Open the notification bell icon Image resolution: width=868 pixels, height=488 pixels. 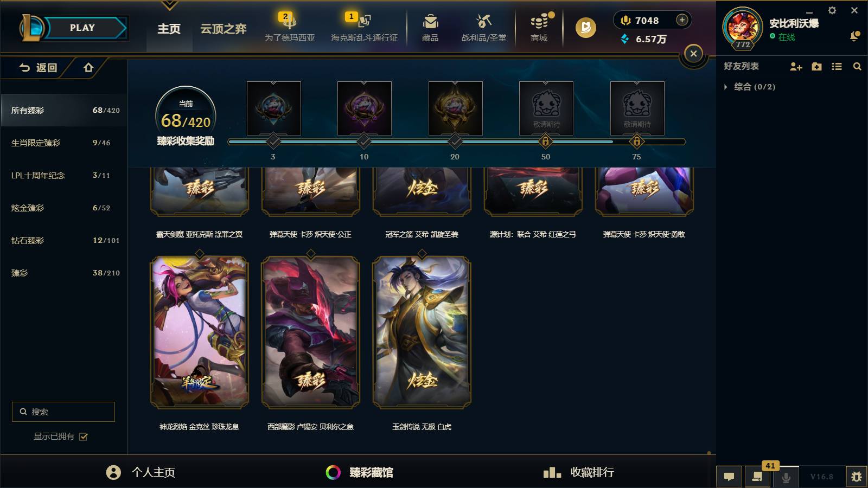coord(854,36)
